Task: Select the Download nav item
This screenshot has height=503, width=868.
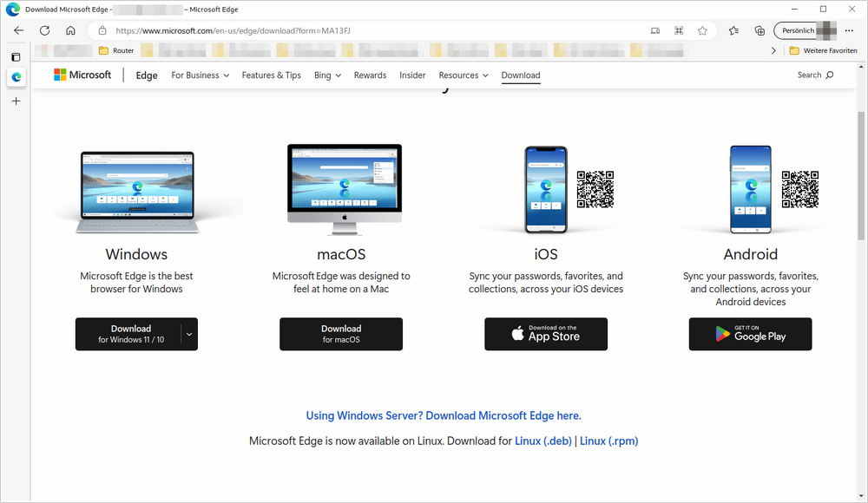Action: pos(520,75)
